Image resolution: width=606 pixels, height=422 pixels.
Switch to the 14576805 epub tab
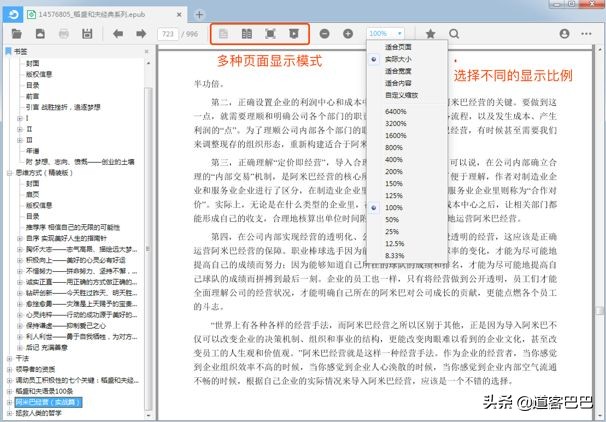92,15
